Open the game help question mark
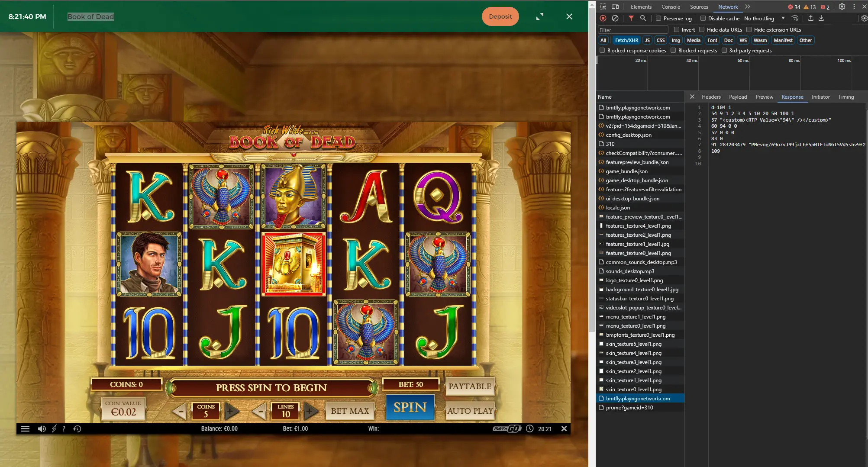The width and height of the screenshot is (868, 467). click(64, 428)
